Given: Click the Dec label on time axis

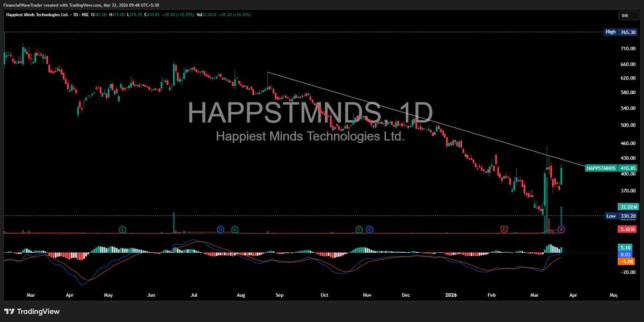Looking at the screenshot, I should coord(406,295).
